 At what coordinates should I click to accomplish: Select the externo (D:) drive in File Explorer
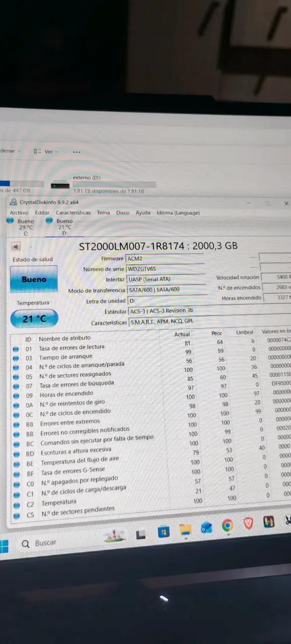coord(103,184)
